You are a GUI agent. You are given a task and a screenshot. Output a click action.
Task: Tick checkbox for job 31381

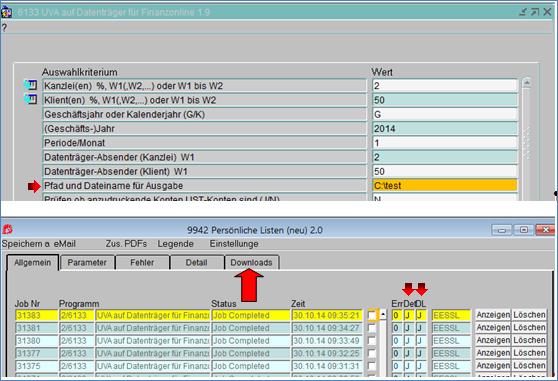(372, 328)
